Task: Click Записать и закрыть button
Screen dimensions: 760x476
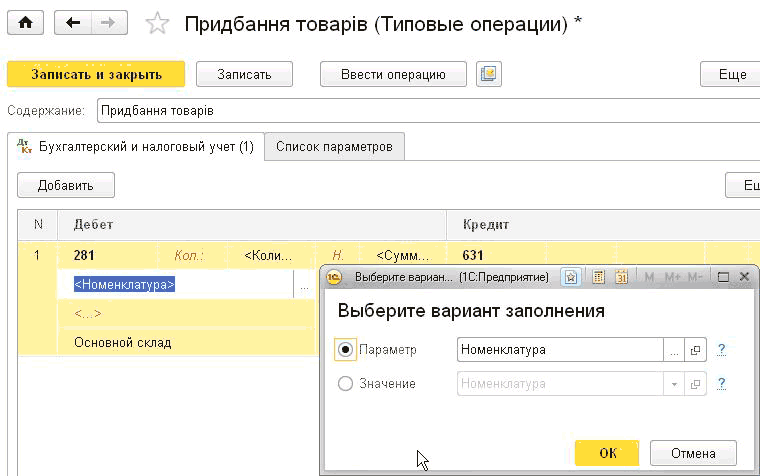Action: pos(96,74)
